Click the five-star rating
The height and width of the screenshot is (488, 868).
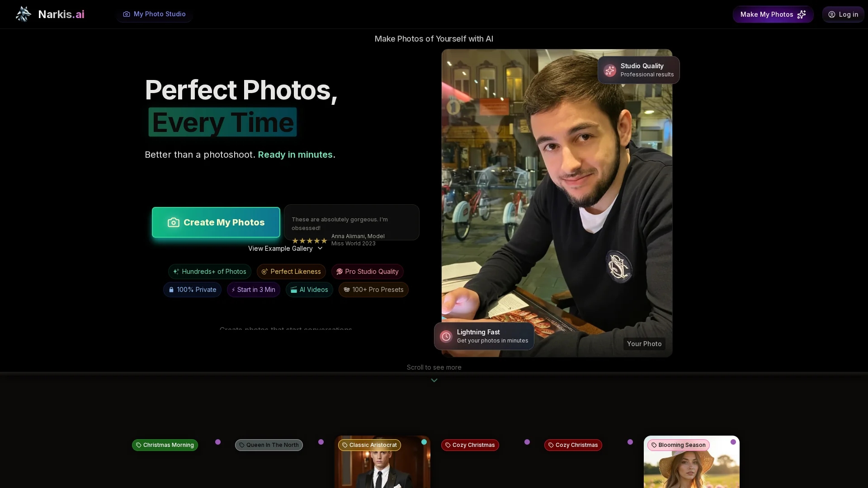coord(310,241)
